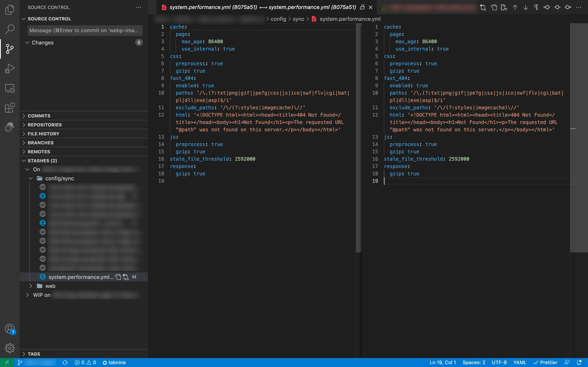This screenshot has height=367, width=588.
Task: Toggle the read-only lock on diff tab
Action: tap(362, 7)
